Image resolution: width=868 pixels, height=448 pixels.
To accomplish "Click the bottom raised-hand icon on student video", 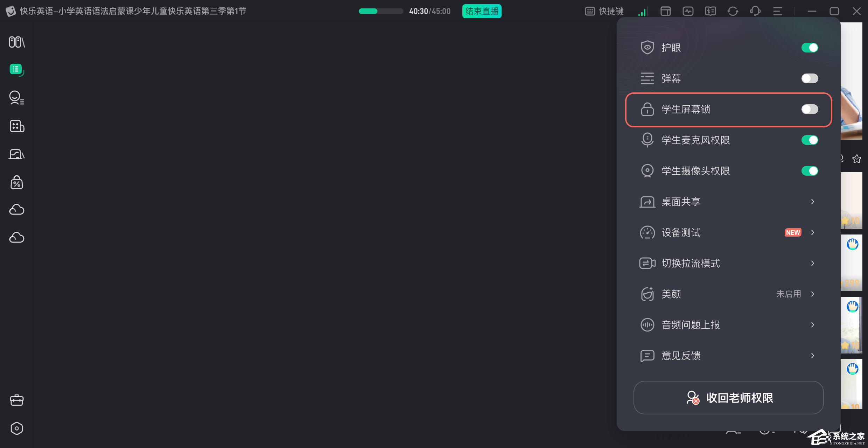I will tap(852, 369).
